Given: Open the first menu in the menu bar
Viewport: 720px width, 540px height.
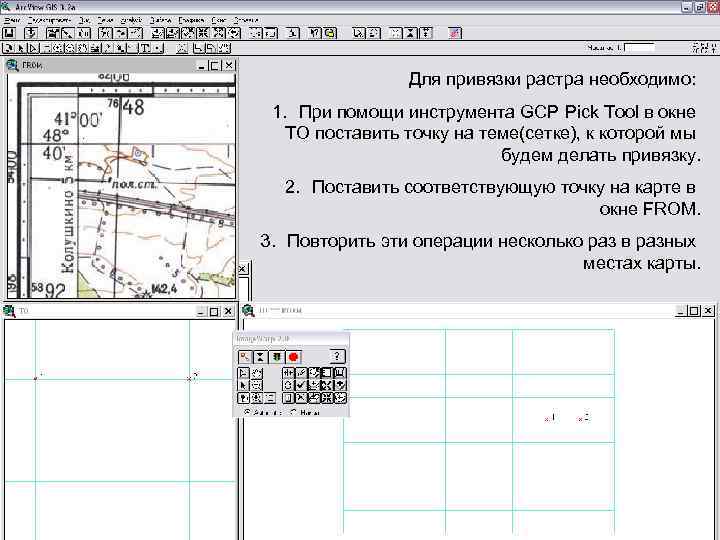Looking at the screenshot, I should 12,20.
